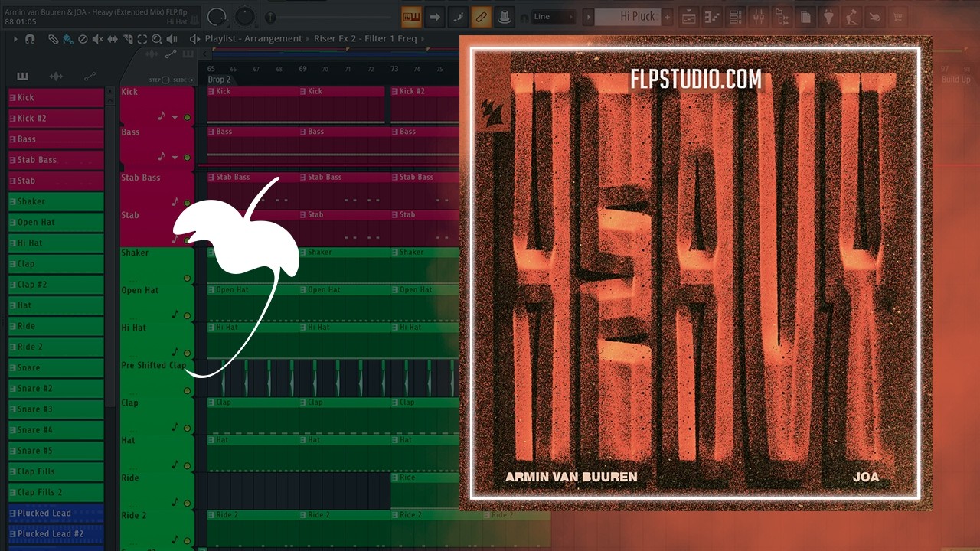Expand the Bass track dropdown arrow

[175, 158]
